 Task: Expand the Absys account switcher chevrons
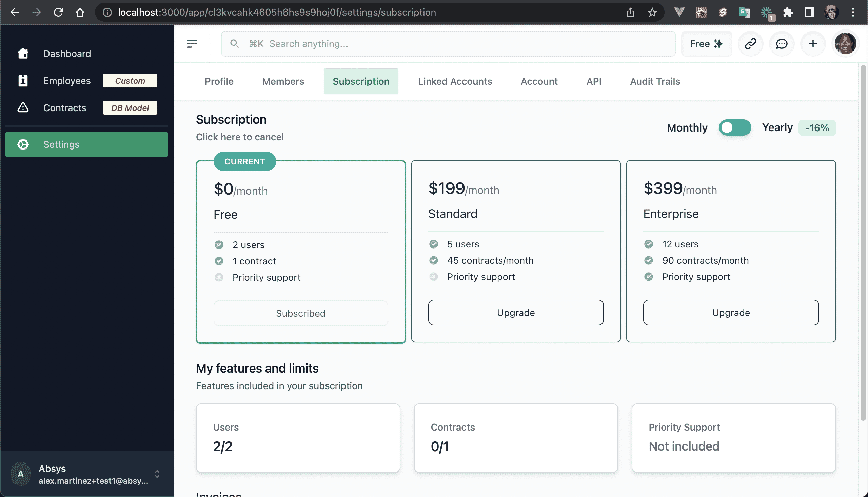click(157, 474)
